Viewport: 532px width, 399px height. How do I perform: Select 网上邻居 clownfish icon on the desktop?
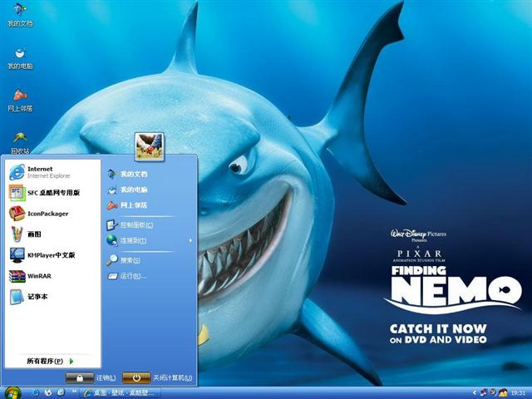(x=20, y=99)
